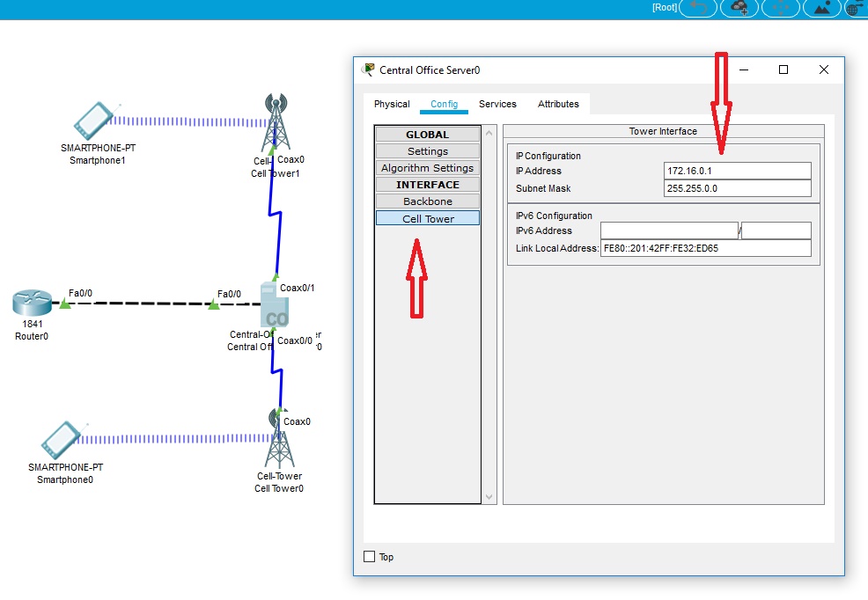The width and height of the screenshot is (868, 600).
Task: Click the New Cluster cloud icon
Action: click(x=739, y=8)
